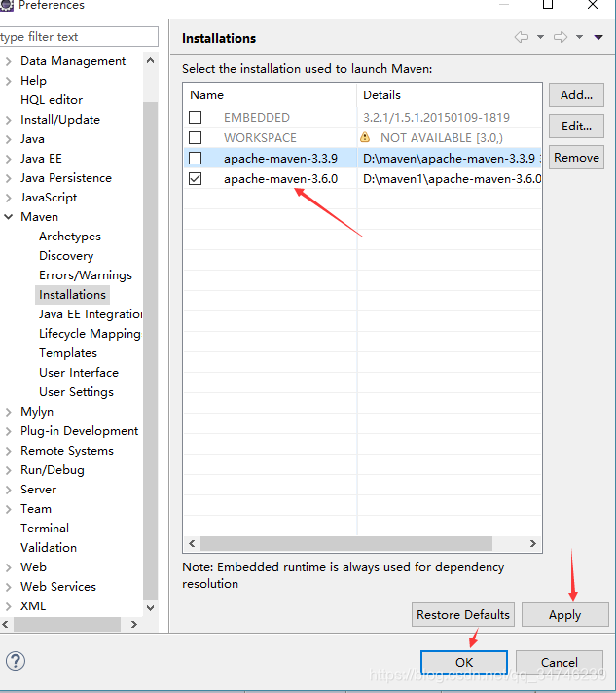Image resolution: width=616 pixels, height=693 pixels.
Task: Select Templates under Maven
Action: [68, 353]
